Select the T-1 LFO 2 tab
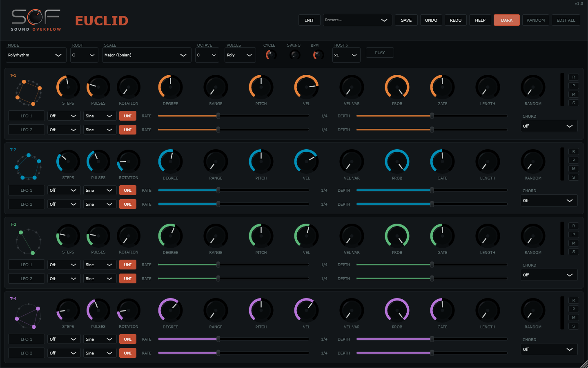The width and height of the screenshot is (588, 368). pos(27,130)
